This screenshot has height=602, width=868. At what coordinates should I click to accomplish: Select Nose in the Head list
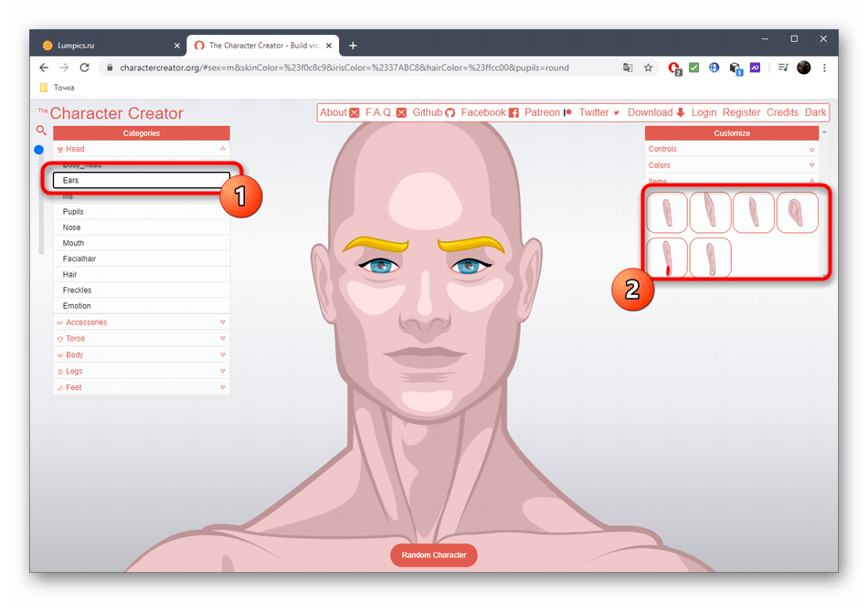(72, 227)
